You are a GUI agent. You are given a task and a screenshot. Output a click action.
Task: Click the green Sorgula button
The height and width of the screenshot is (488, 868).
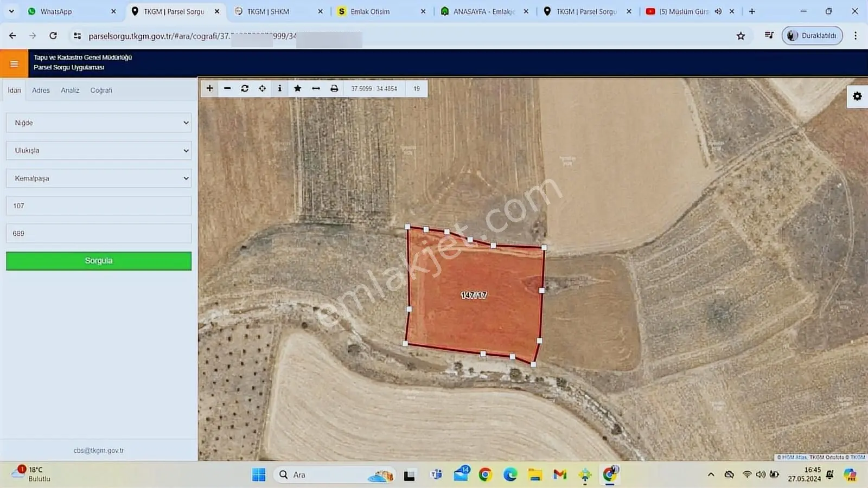click(99, 261)
